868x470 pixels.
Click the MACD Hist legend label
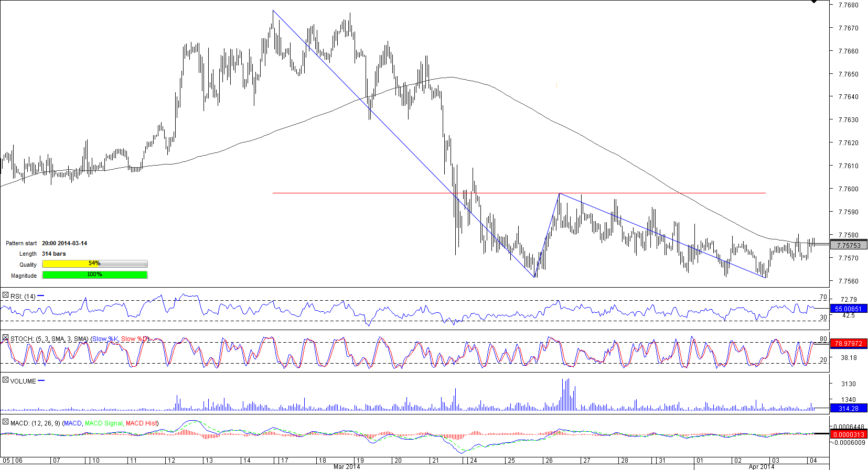141,423
